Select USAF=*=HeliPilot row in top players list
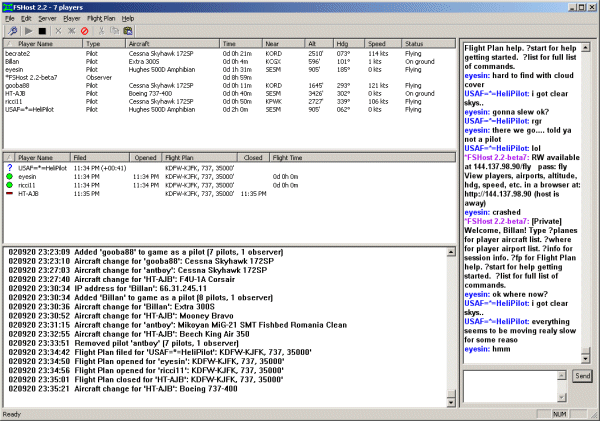600x421 pixels. point(230,109)
